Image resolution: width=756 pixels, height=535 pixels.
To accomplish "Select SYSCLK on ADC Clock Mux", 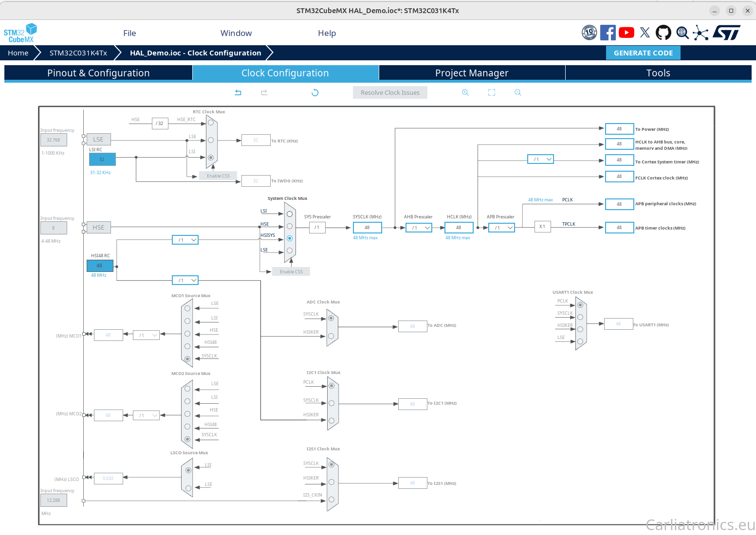I will [x=331, y=318].
